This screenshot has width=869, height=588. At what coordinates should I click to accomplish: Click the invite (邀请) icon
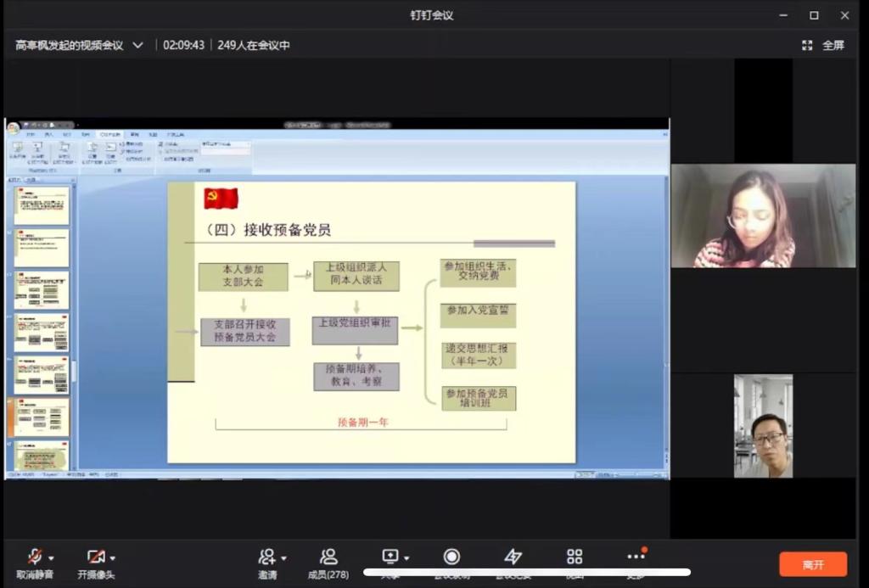point(266,557)
